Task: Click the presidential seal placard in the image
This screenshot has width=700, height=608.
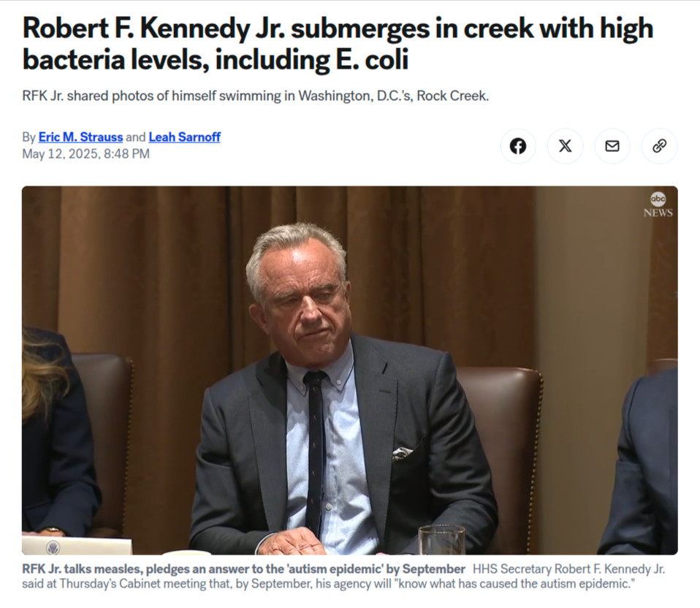Action: coord(77,545)
